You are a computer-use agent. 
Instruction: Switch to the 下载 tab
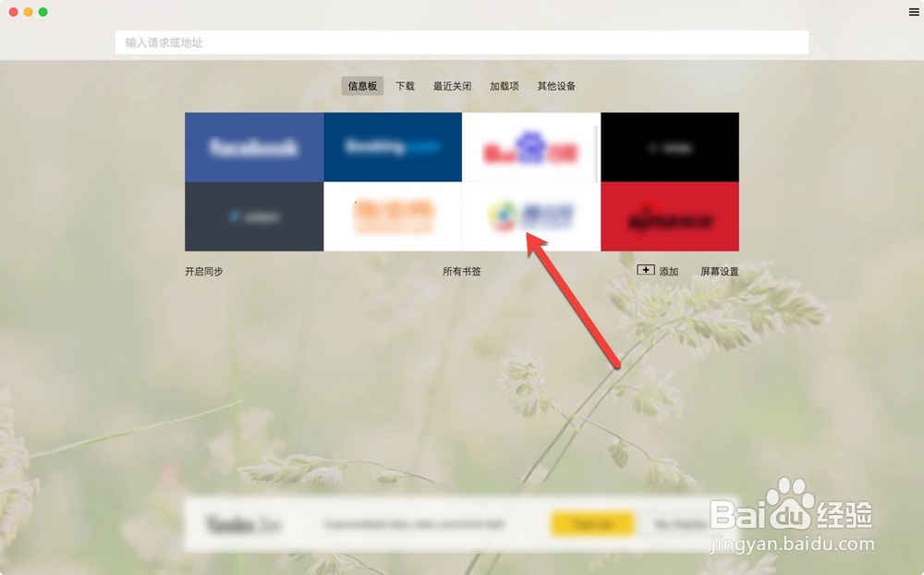click(x=404, y=85)
